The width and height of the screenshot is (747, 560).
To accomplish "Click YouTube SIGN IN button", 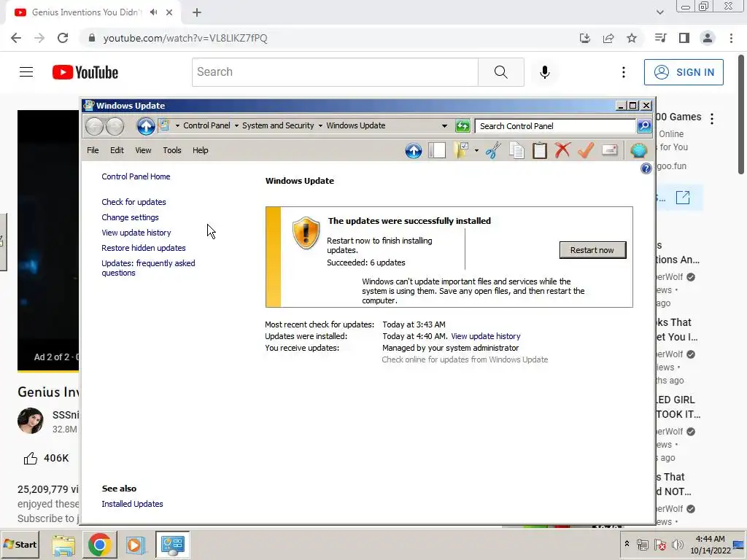I will (x=684, y=72).
